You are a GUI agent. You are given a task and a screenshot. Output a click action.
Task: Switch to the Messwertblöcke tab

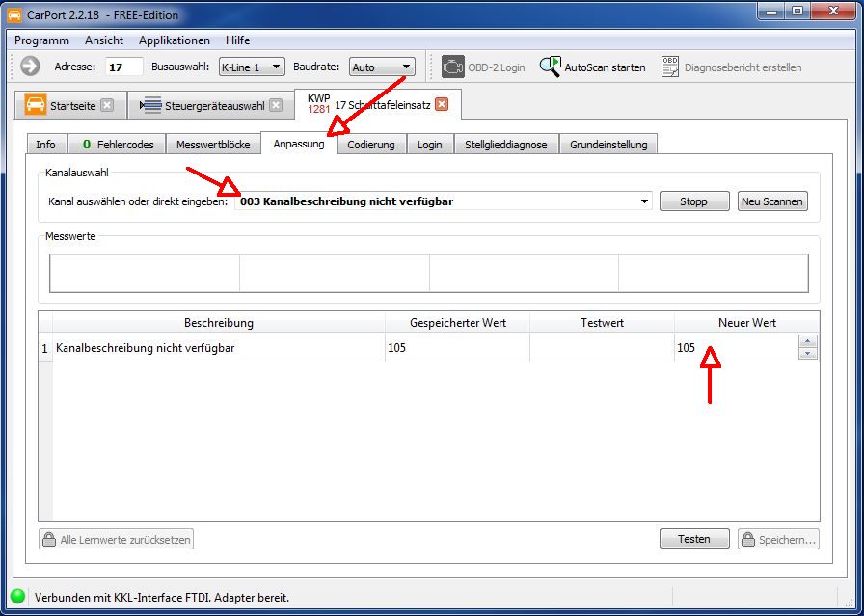point(213,145)
